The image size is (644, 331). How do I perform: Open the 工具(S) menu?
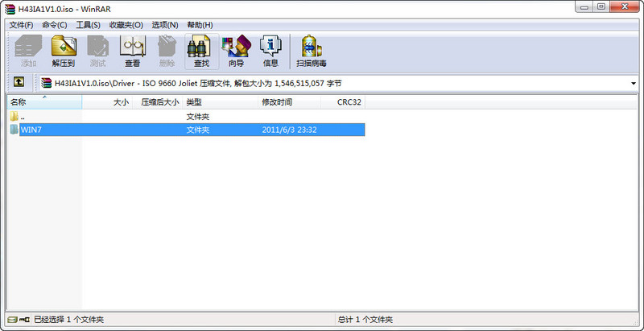pos(88,25)
